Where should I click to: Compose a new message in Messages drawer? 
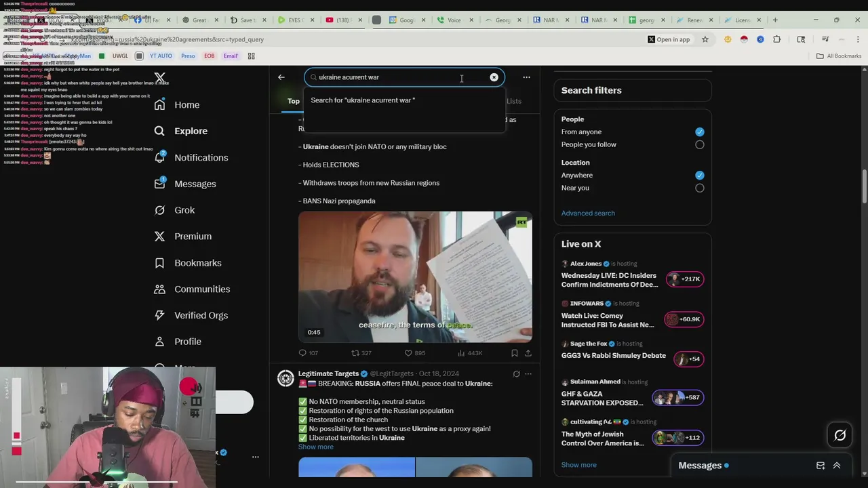pos(821,466)
